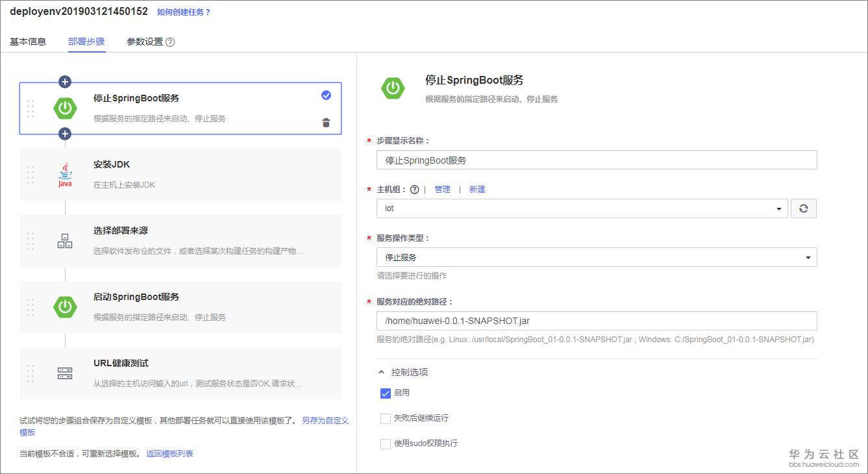Select the URL健康测试 step title
Image resolution: width=868 pixels, height=474 pixels.
[121, 363]
